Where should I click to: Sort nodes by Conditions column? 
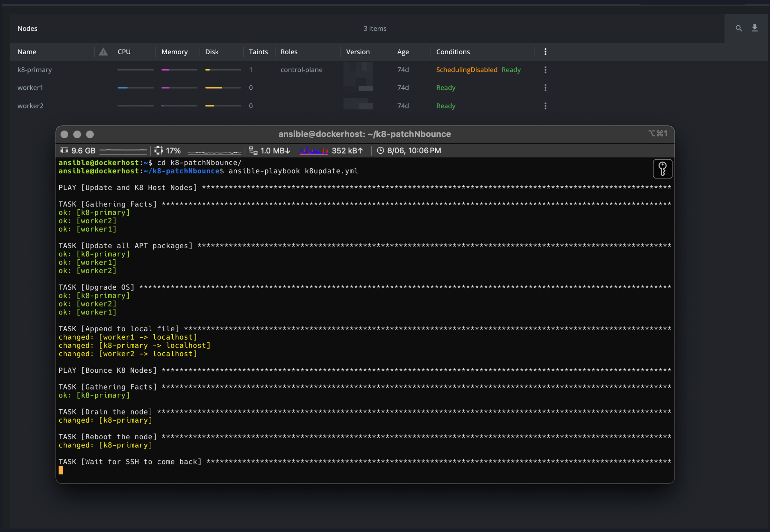click(x=453, y=52)
